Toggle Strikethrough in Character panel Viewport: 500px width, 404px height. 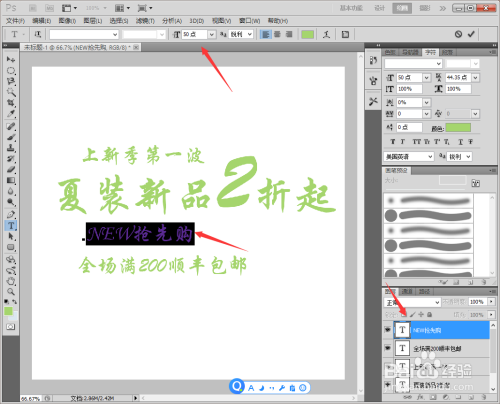470,142
